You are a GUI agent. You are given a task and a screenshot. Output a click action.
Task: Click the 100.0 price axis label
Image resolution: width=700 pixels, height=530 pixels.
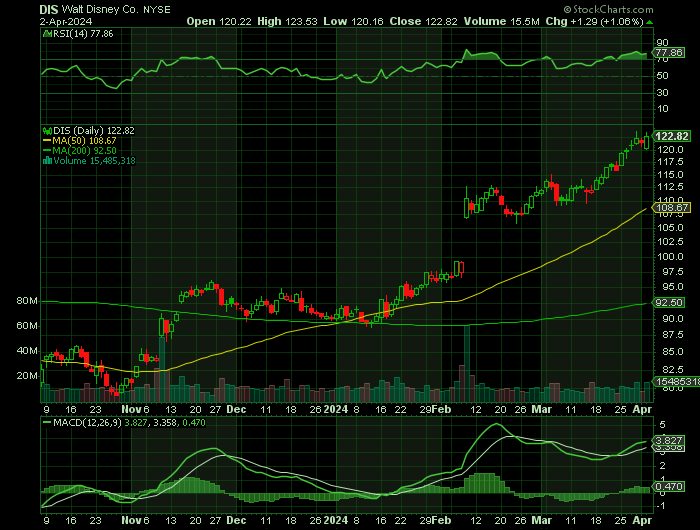click(671, 257)
